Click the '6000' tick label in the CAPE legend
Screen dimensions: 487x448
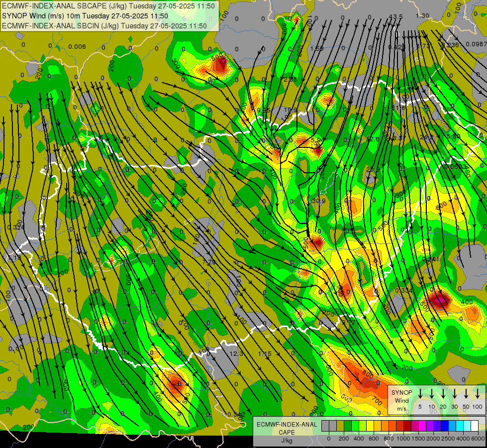(478, 439)
